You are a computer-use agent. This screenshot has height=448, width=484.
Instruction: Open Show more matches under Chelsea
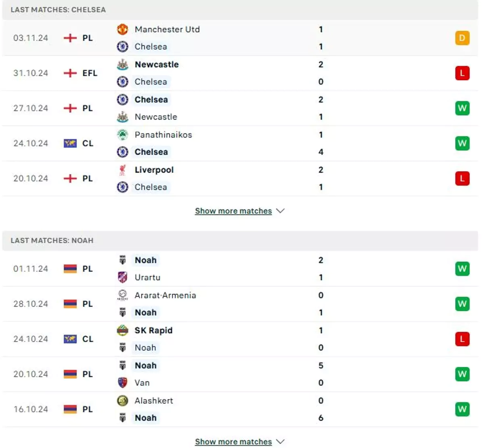pyautogui.click(x=234, y=211)
